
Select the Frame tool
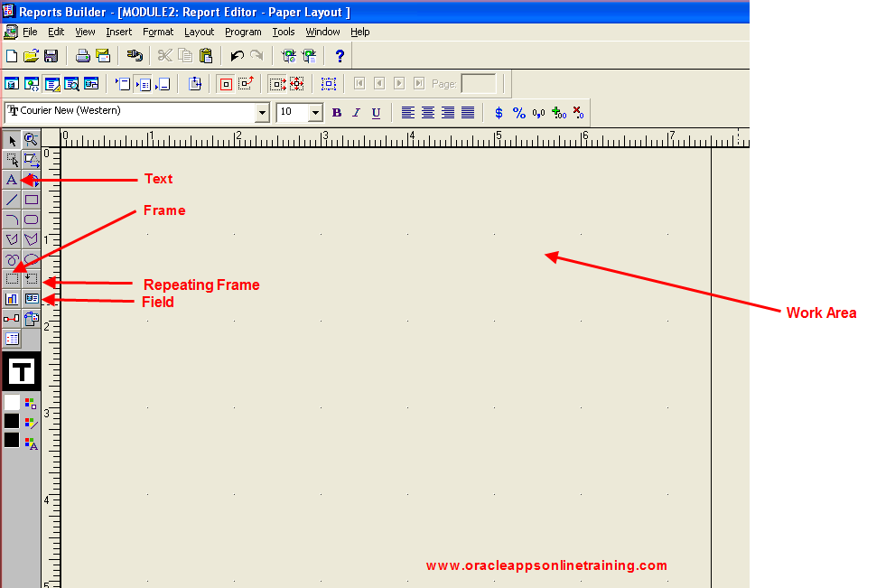click(12, 279)
